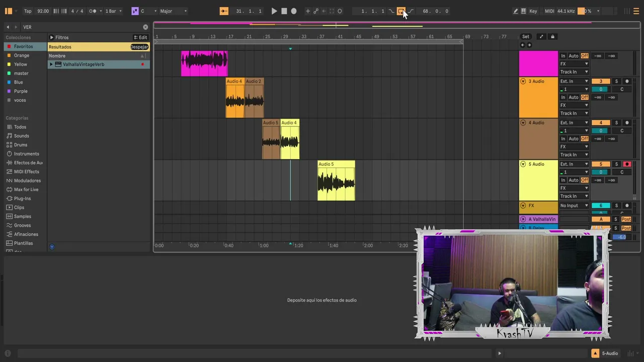
Task: Open the 3 Audio Ext. In dropdown
Action: click(574, 81)
